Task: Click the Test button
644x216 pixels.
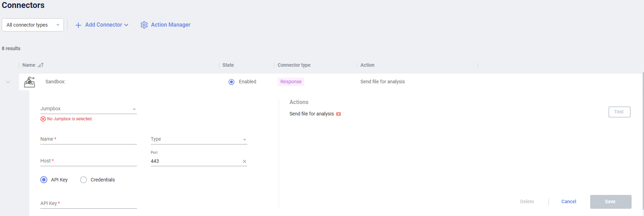Action: coord(619,112)
